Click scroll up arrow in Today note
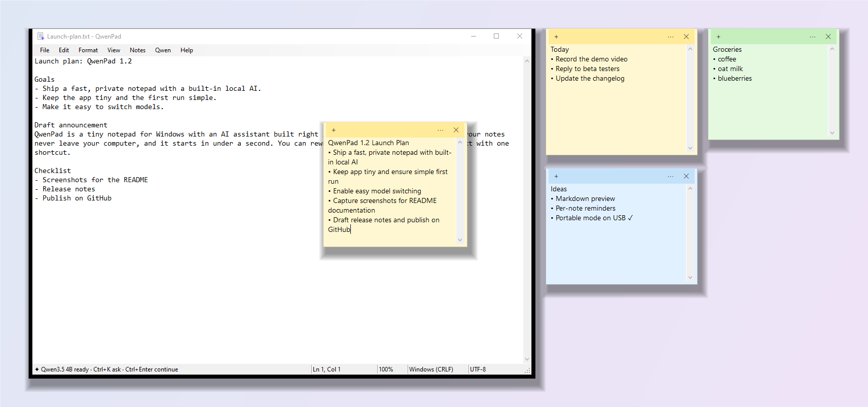The image size is (868, 407). pos(690,49)
